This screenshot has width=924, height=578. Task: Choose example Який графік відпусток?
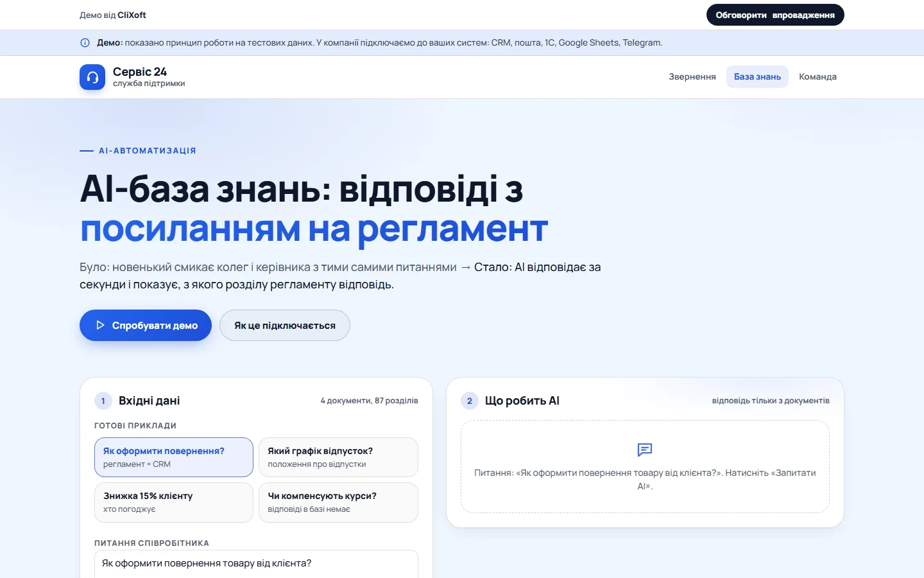(338, 457)
